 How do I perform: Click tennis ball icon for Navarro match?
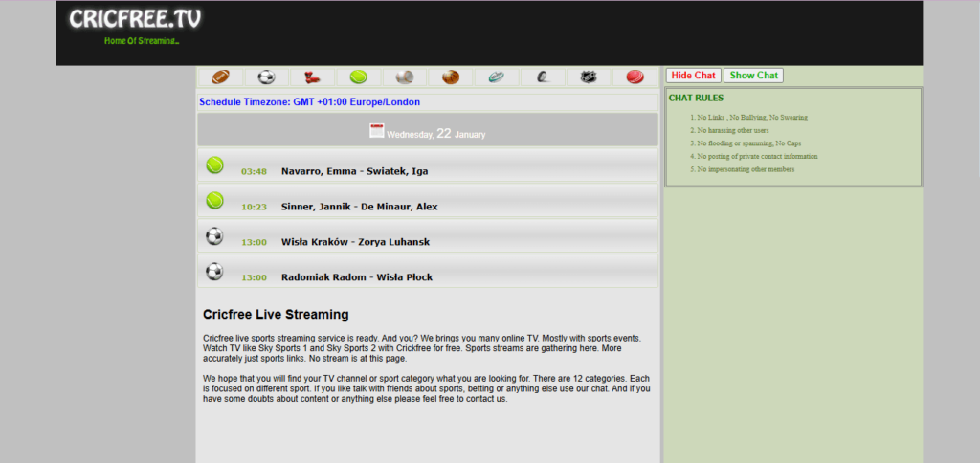click(215, 165)
